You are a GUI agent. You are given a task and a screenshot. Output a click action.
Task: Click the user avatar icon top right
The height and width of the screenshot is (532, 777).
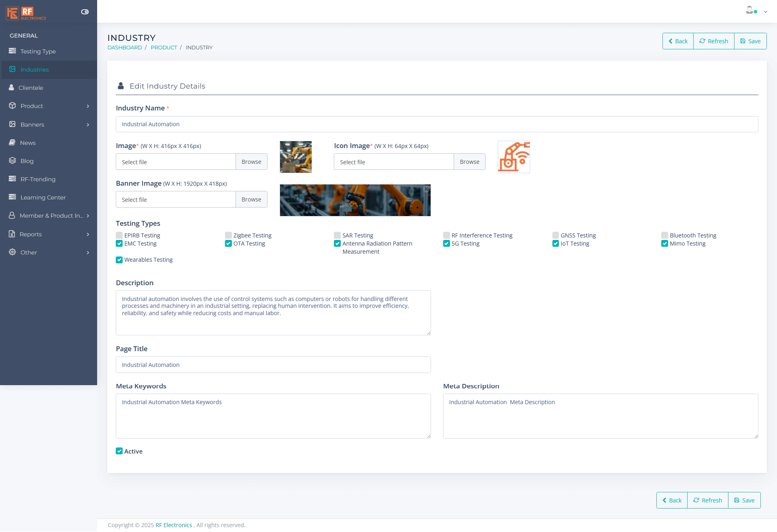750,11
